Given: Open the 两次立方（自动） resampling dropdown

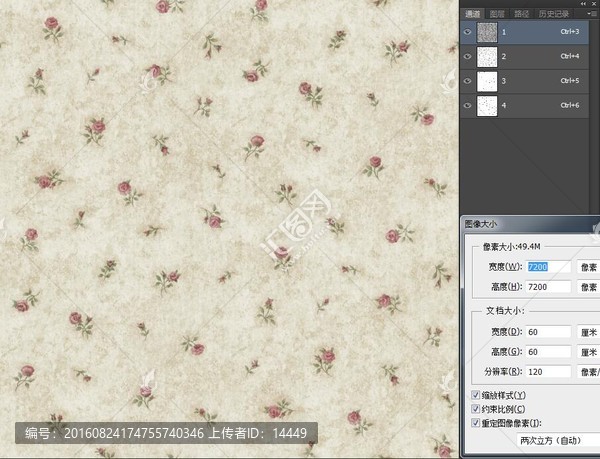Looking at the screenshot, I should (x=558, y=441).
